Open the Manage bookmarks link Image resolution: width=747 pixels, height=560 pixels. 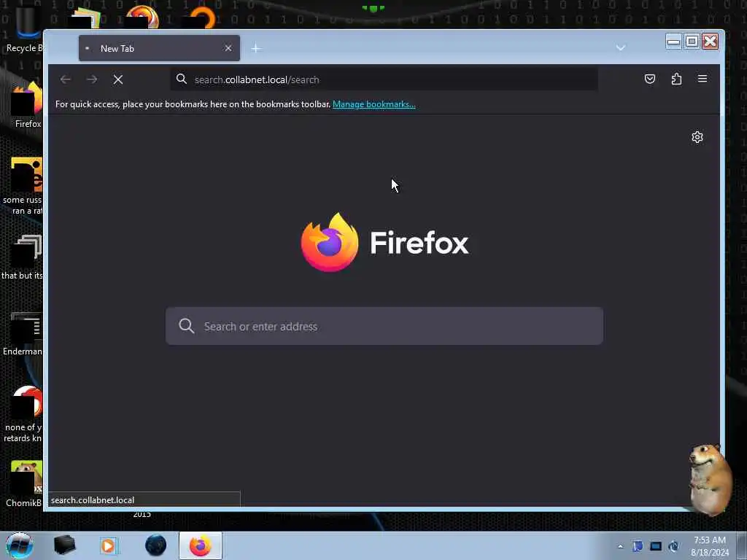pyautogui.click(x=374, y=104)
